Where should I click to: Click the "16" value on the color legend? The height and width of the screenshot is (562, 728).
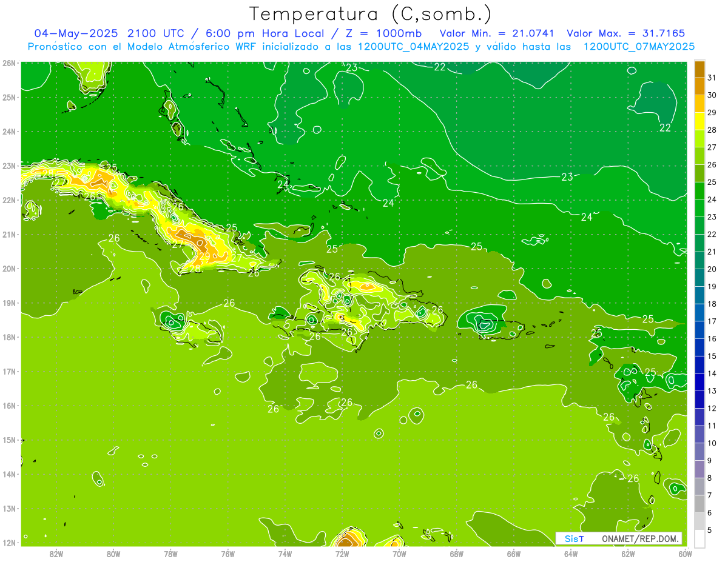pos(712,339)
